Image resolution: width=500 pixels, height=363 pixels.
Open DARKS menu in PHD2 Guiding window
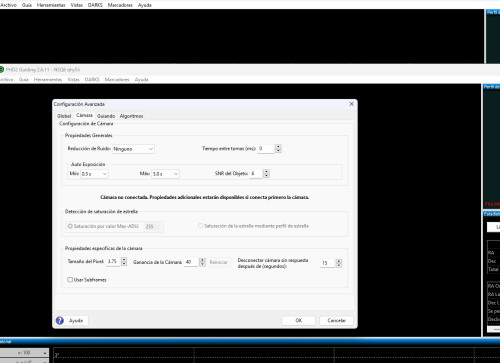[x=92, y=80]
